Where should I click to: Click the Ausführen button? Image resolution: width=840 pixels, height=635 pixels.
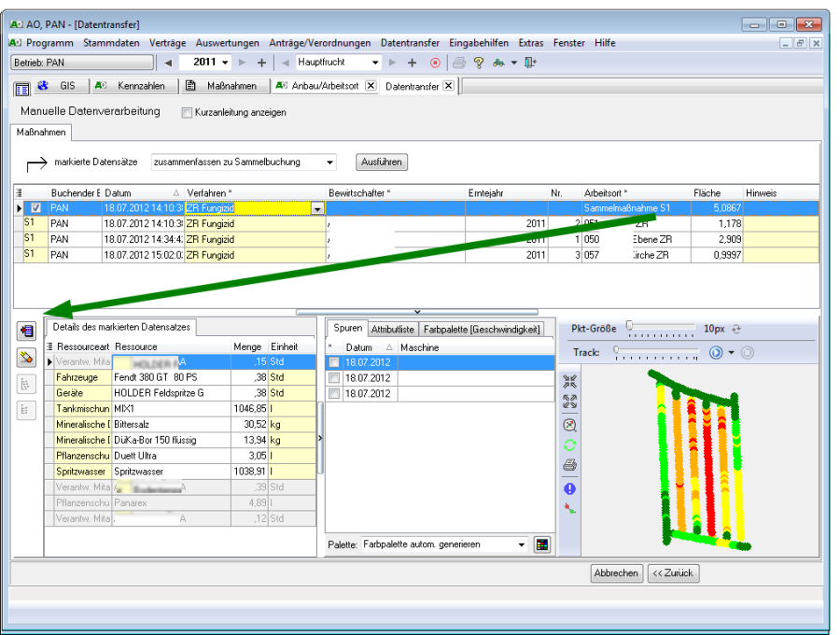pos(381,162)
